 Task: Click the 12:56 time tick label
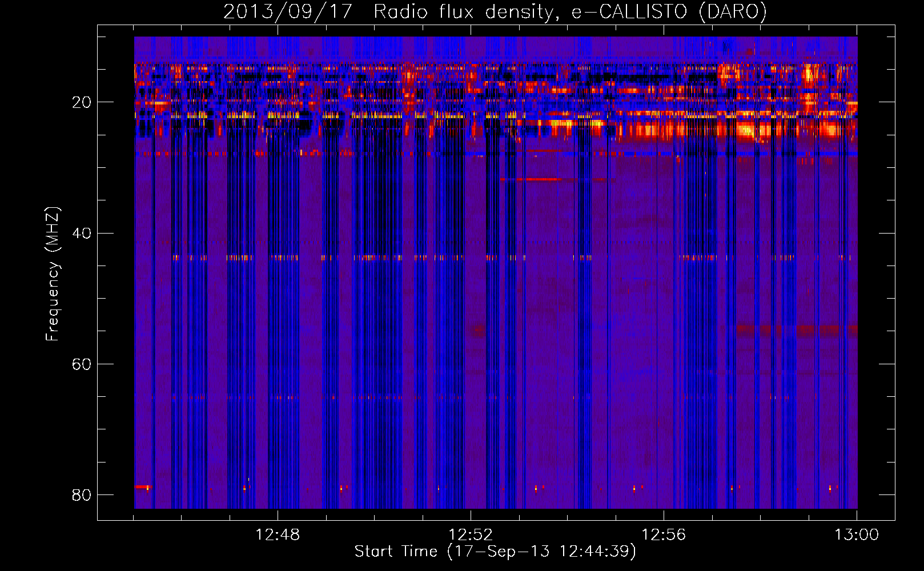click(x=664, y=534)
